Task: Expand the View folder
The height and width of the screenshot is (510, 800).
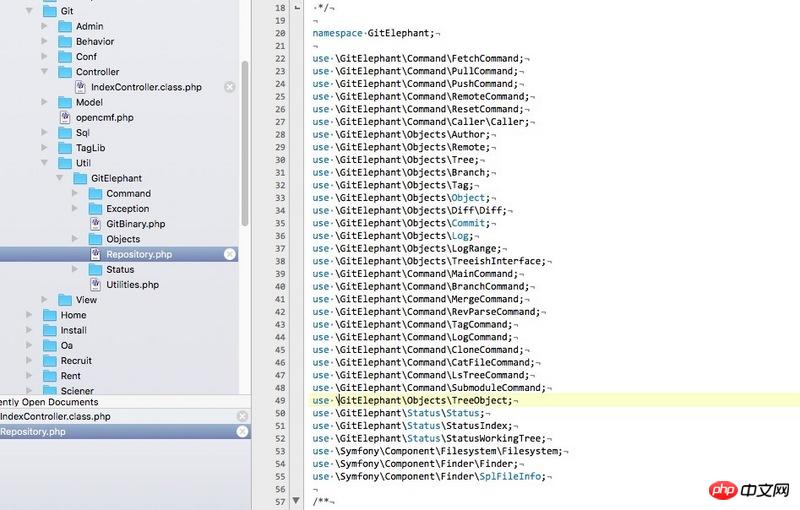Action: click(44, 300)
